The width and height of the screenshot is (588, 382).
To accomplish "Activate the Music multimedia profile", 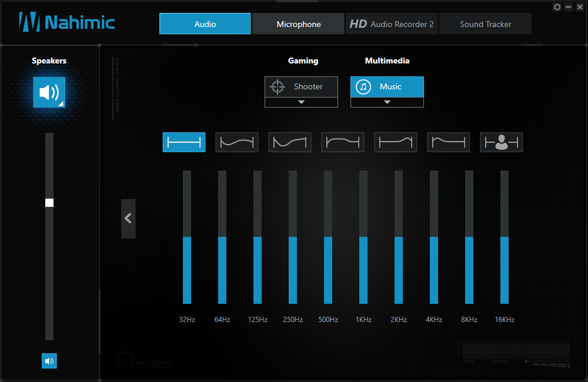I will 387,87.
